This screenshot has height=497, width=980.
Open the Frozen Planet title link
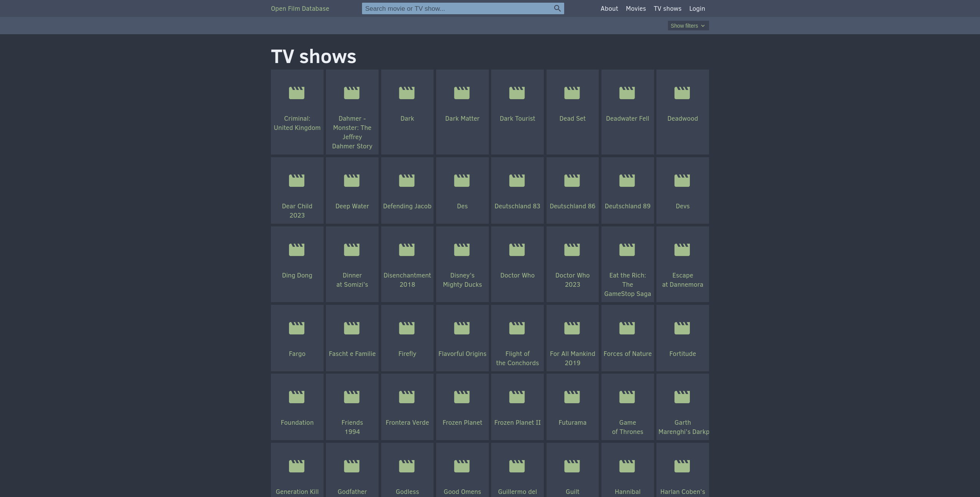click(x=462, y=422)
